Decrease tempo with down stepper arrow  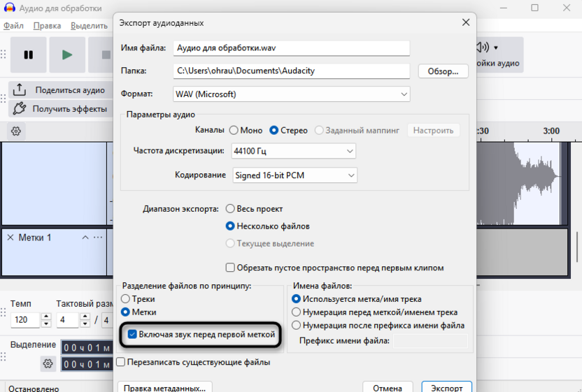(x=46, y=324)
